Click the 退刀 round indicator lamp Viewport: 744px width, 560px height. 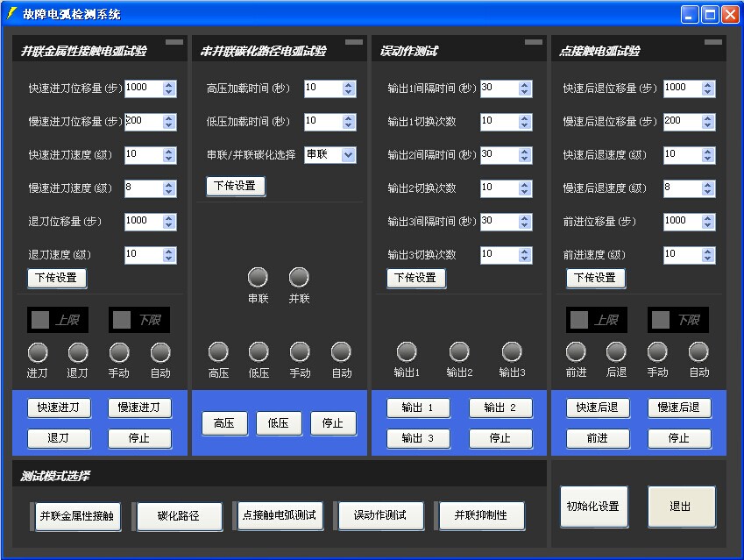pos(78,352)
